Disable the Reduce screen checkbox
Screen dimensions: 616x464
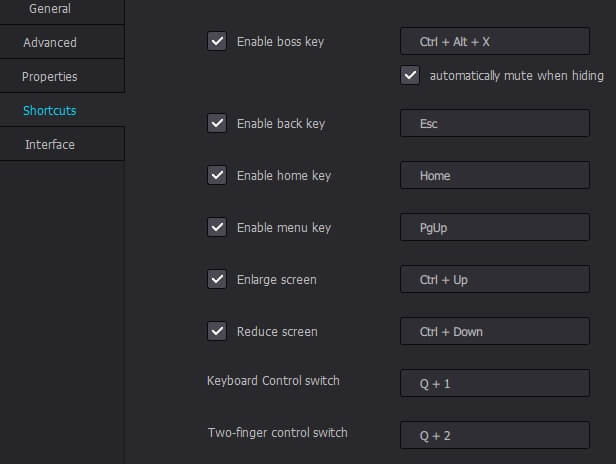pyautogui.click(x=217, y=331)
